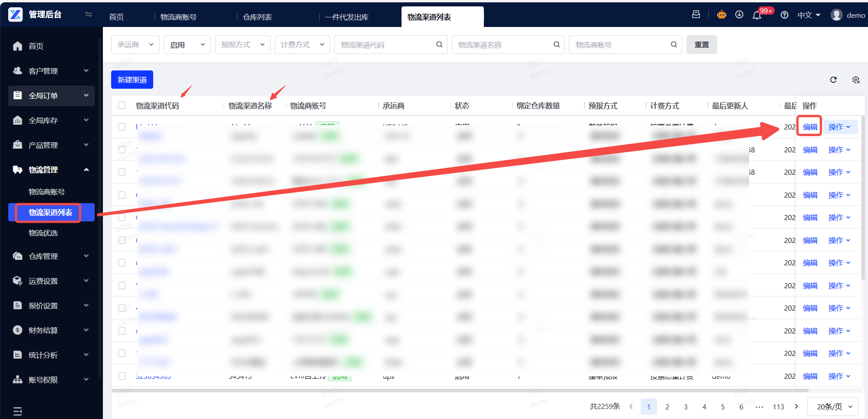Open the help question mark icon

point(784,15)
